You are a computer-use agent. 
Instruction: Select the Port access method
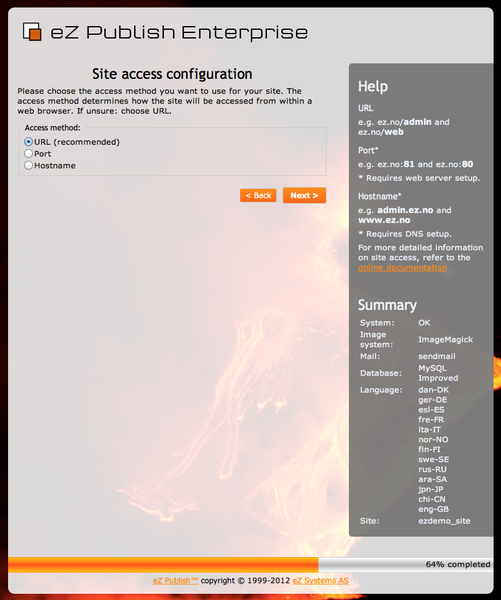(28, 154)
